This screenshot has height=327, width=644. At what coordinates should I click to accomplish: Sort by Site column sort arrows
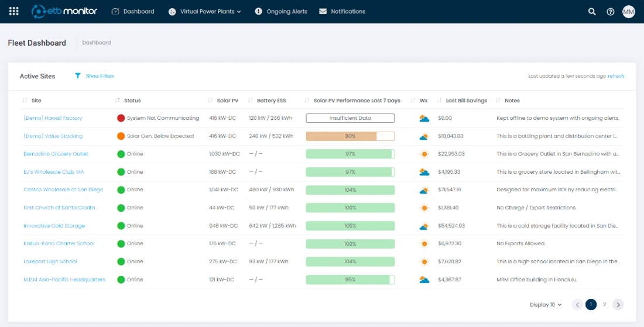coord(25,101)
